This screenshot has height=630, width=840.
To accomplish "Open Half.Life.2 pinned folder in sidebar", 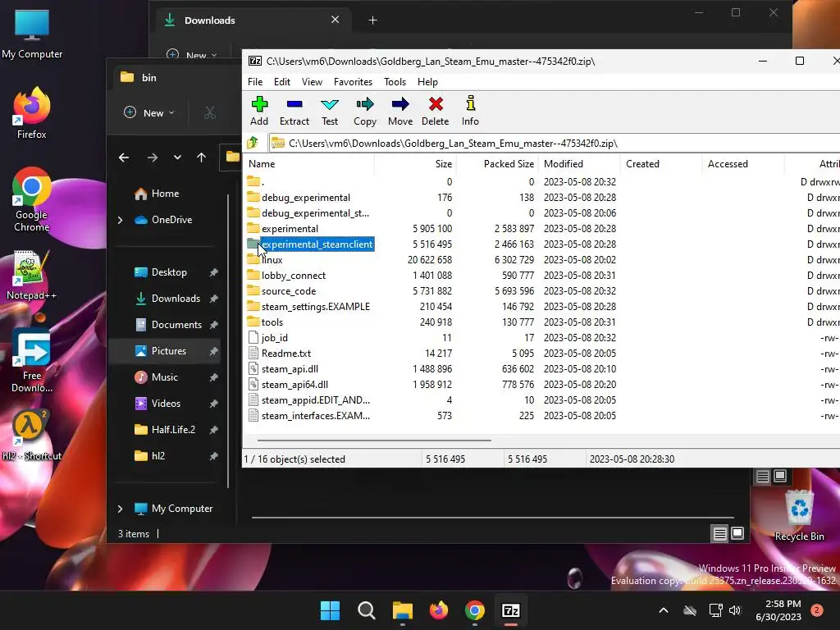I will [173, 430].
